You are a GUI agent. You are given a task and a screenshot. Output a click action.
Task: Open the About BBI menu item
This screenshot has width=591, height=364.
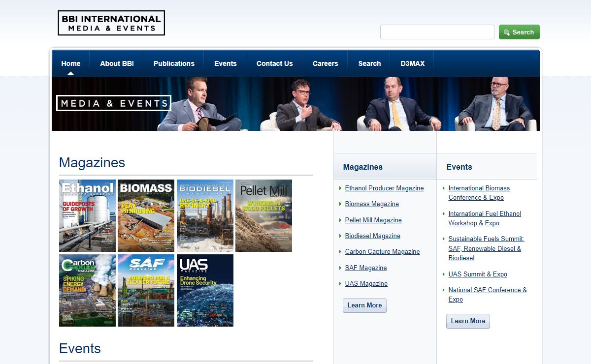click(x=117, y=63)
